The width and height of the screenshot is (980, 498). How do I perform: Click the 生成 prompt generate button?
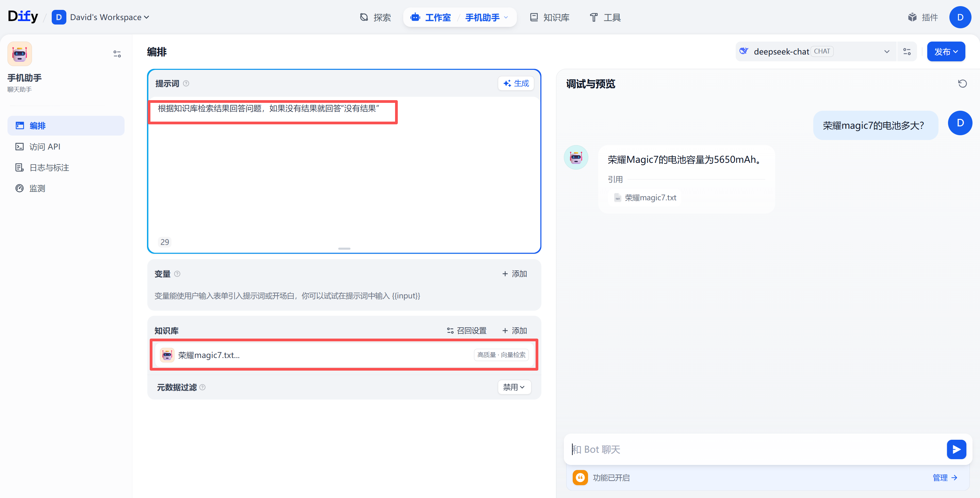click(516, 83)
